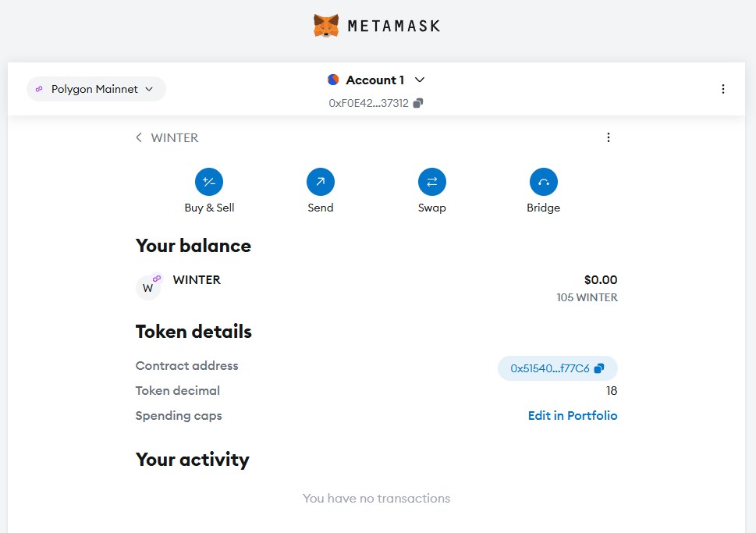The image size is (756, 533).
Task: Click the WINTER token avatar icon
Action: pyautogui.click(x=147, y=287)
